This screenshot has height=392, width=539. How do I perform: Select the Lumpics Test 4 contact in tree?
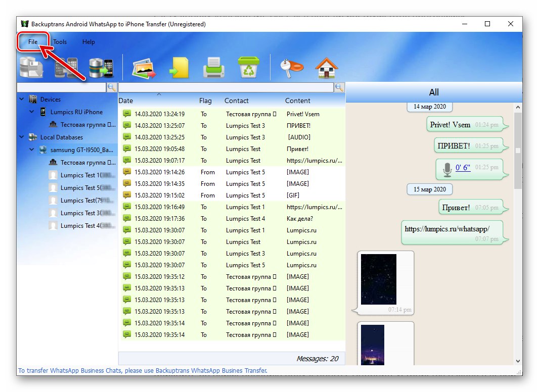pos(87,226)
